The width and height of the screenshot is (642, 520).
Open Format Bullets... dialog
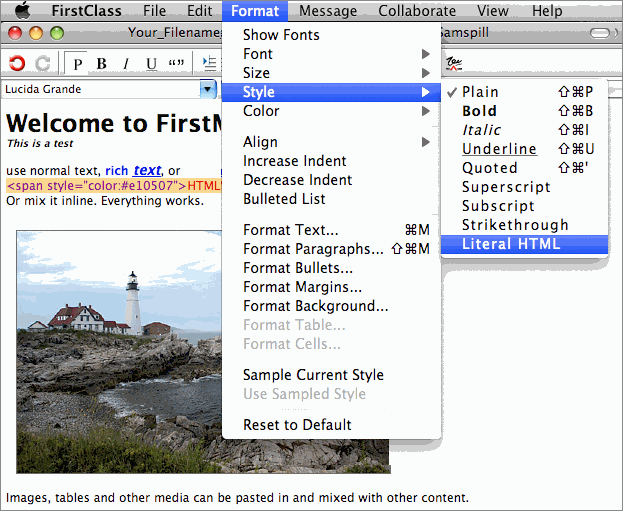(331, 268)
